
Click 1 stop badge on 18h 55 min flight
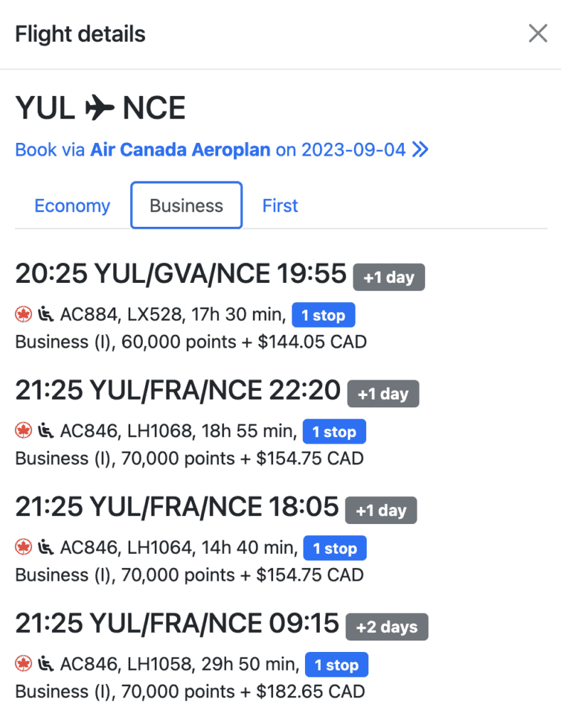click(x=333, y=432)
